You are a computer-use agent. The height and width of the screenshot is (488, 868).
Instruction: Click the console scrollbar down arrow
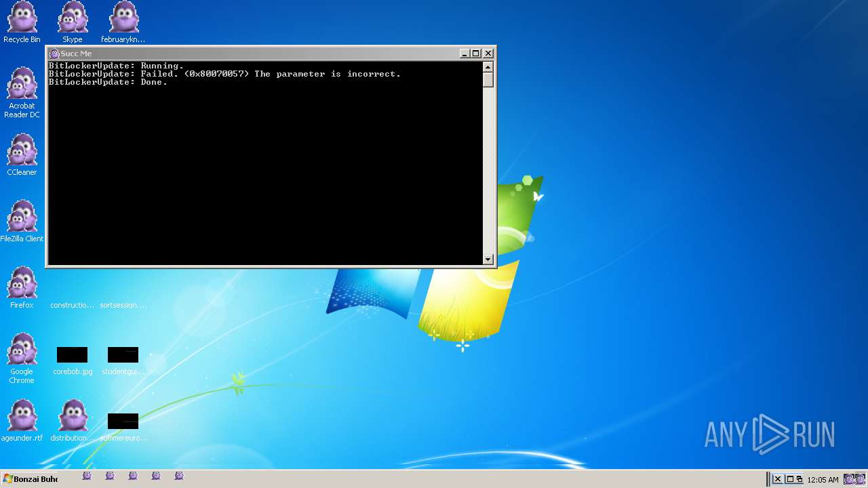[488, 259]
